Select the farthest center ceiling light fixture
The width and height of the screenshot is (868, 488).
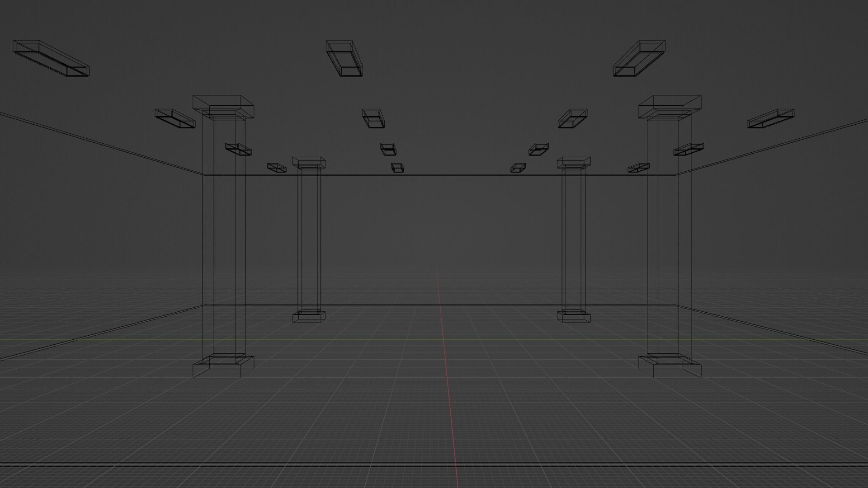(x=397, y=168)
